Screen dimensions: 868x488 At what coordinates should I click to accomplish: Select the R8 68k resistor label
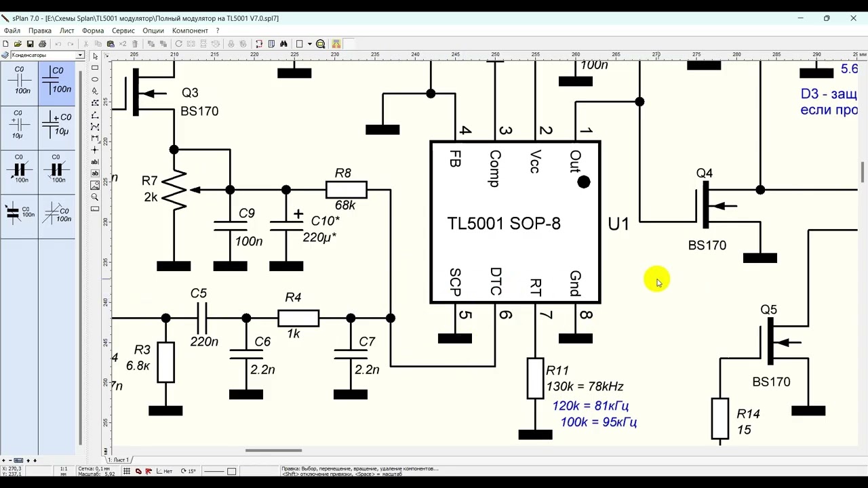pyautogui.click(x=344, y=189)
